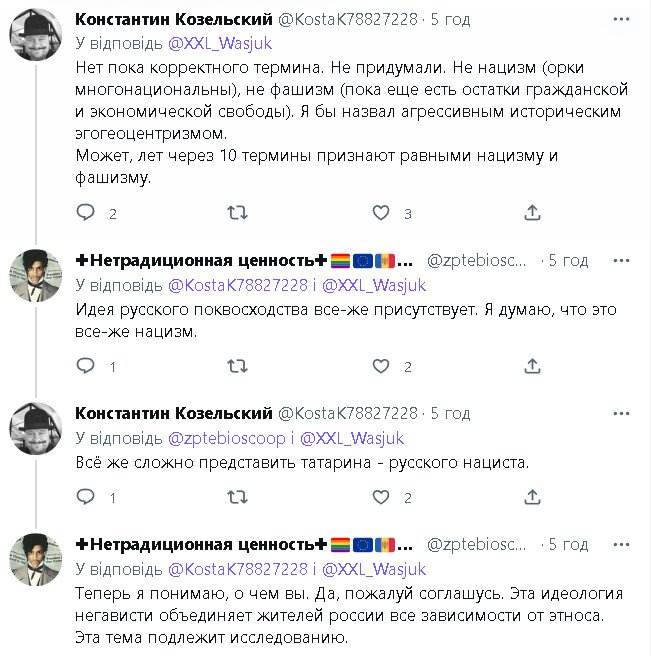Reply to first tweet about корректного термина
Image resolution: width=651 pixels, height=656 pixels.
click(86, 212)
